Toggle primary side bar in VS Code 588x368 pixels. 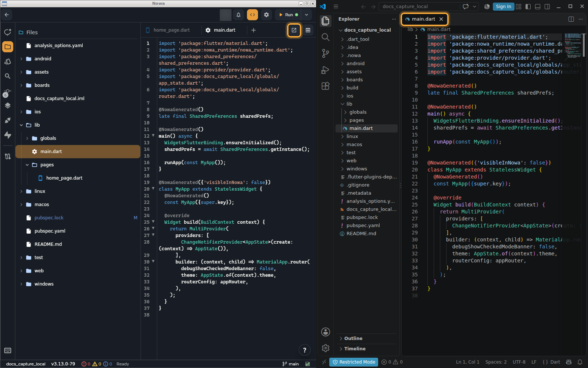[x=528, y=6]
